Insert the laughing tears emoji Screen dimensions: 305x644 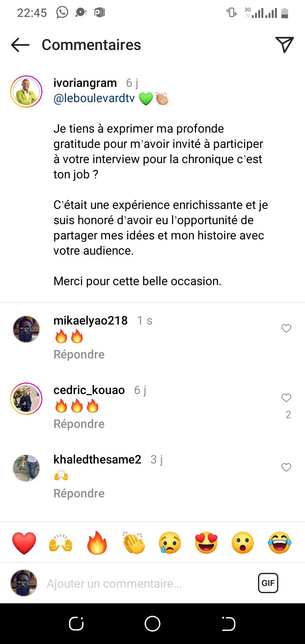[280, 543]
